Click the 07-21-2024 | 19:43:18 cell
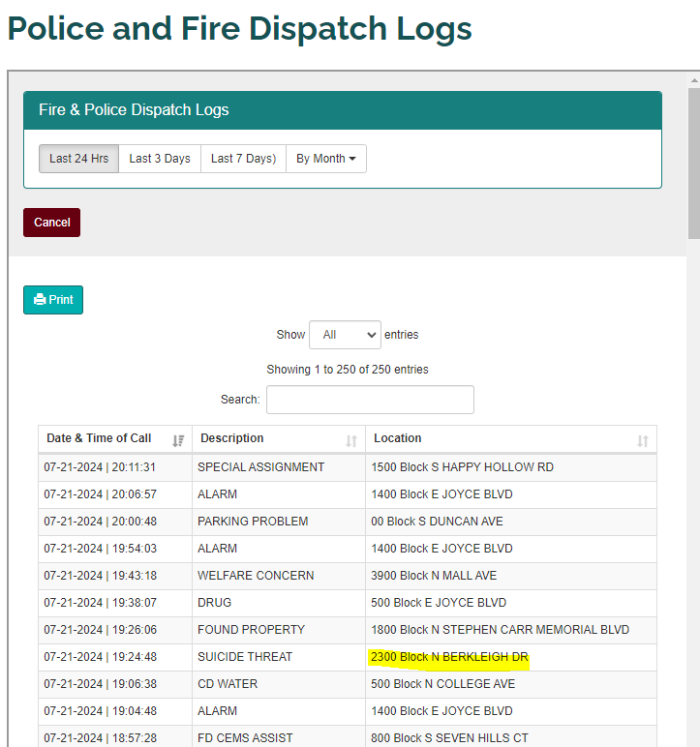Image resolution: width=700 pixels, height=747 pixels. 115,576
